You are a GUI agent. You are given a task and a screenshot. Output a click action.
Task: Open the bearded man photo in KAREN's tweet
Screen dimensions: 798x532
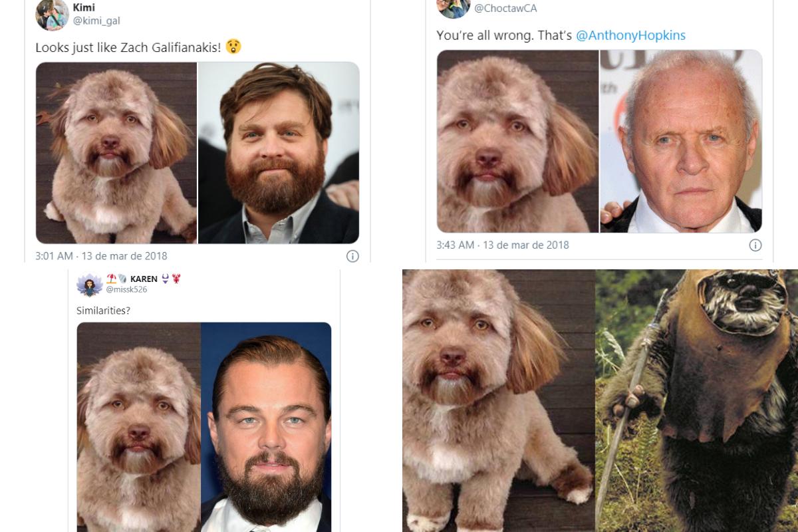(266, 426)
